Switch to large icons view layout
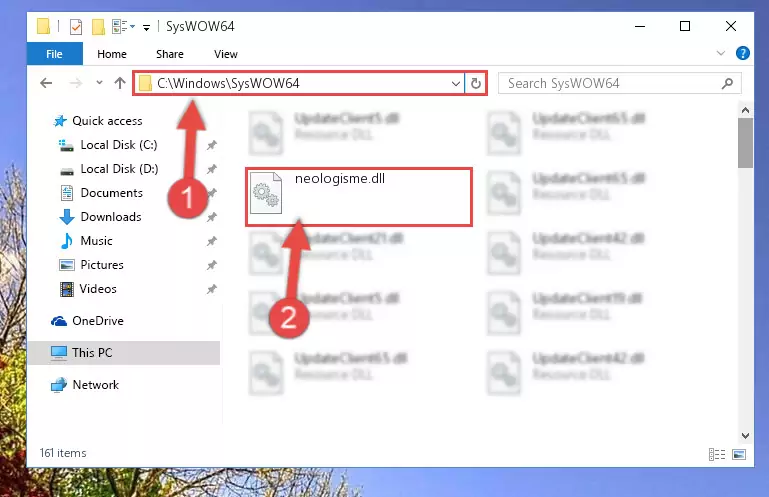Screen dimensions: 769x497 click(x=739, y=454)
